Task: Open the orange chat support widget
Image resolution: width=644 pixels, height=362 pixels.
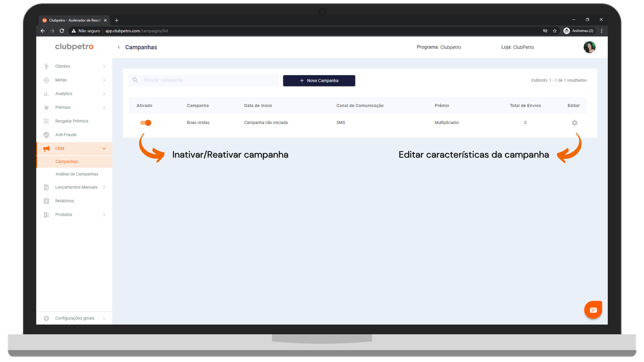Action: (x=593, y=310)
